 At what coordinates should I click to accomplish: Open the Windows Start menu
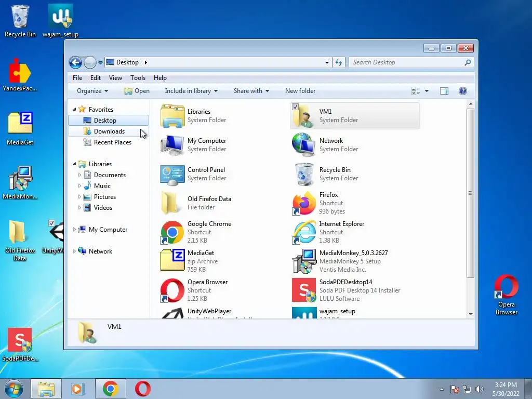tap(14, 389)
